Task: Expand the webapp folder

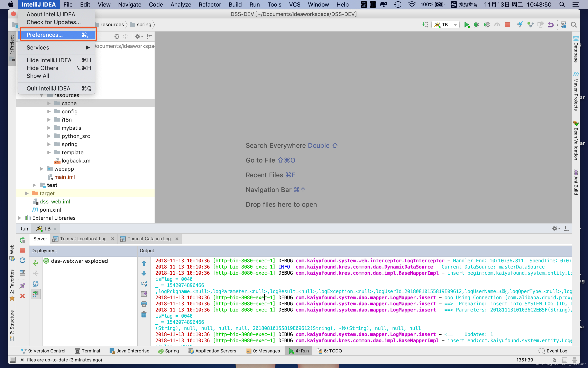Action: coord(42,169)
